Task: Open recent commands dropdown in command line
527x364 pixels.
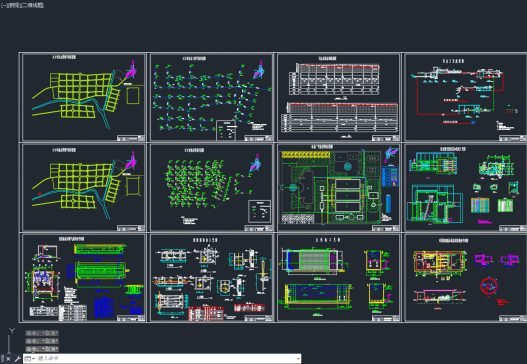Action: (30, 359)
